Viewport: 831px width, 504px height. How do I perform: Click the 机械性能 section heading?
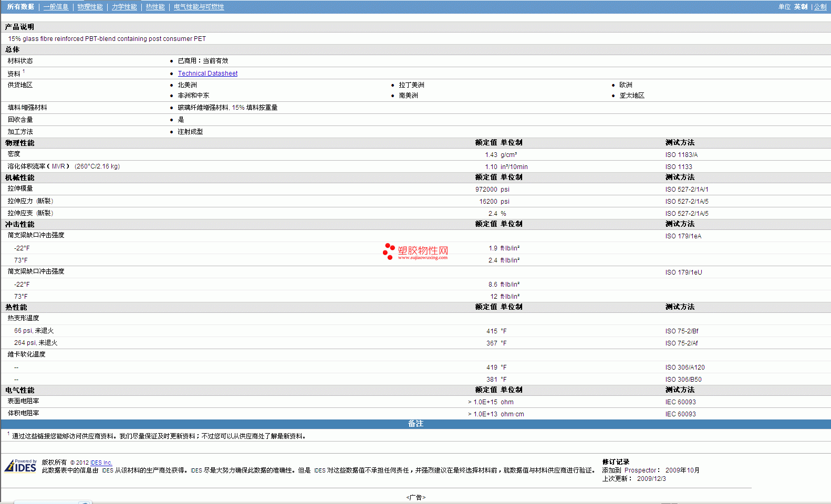(x=19, y=177)
